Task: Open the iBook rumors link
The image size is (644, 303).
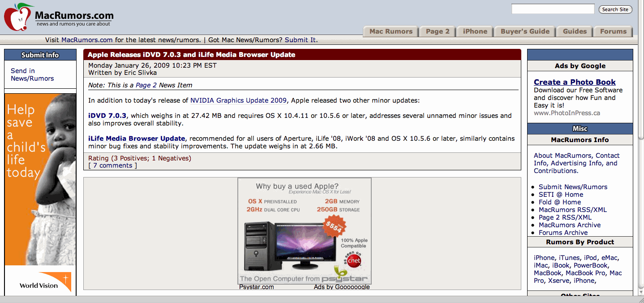Action: coord(561,265)
